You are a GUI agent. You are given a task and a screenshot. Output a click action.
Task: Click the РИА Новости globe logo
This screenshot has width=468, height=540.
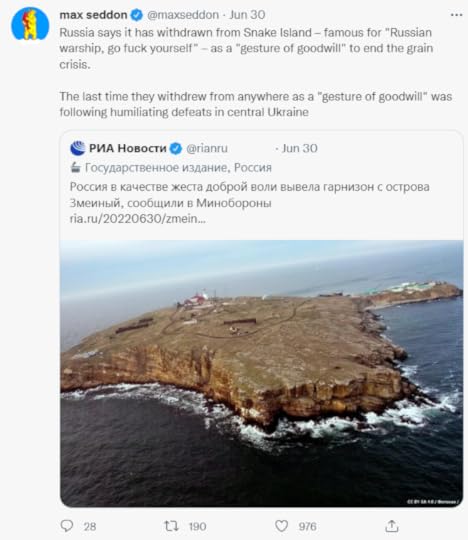click(x=78, y=148)
